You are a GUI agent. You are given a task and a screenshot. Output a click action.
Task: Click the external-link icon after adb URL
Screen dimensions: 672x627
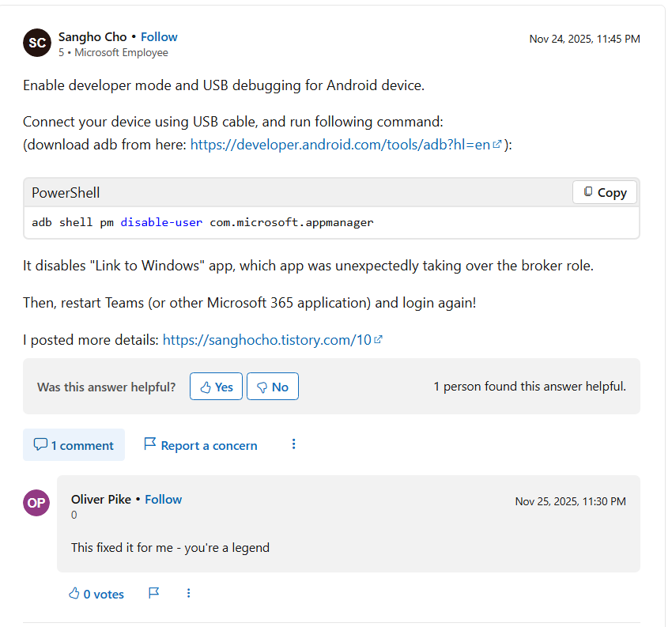point(497,145)
